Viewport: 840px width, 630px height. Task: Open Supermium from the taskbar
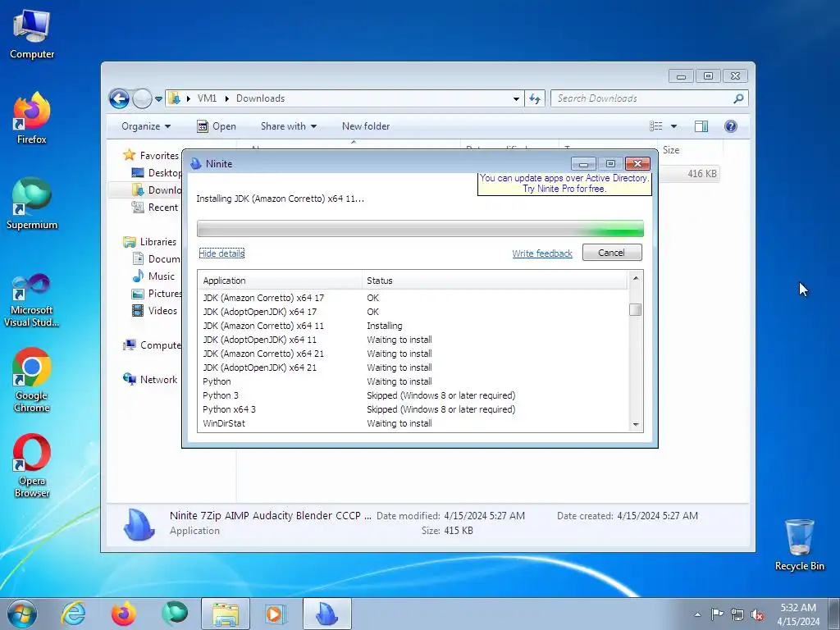point(175,614)
